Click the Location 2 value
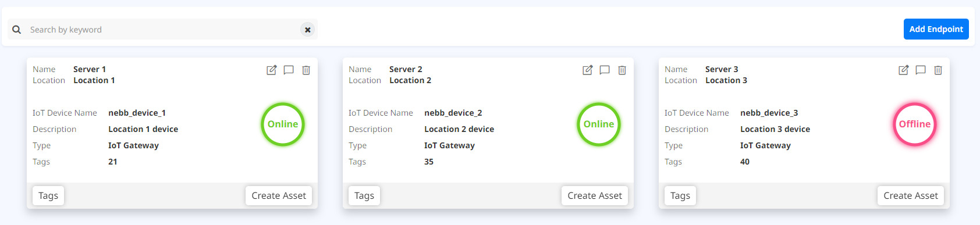This screenshot has height=225, width=980. pyautogui.click(x=410, y=80)
